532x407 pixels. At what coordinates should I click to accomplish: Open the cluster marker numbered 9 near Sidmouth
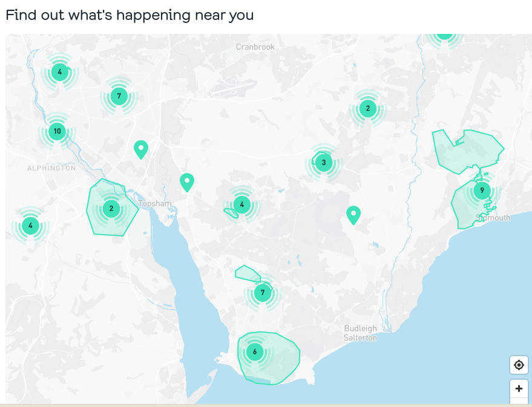482,190
